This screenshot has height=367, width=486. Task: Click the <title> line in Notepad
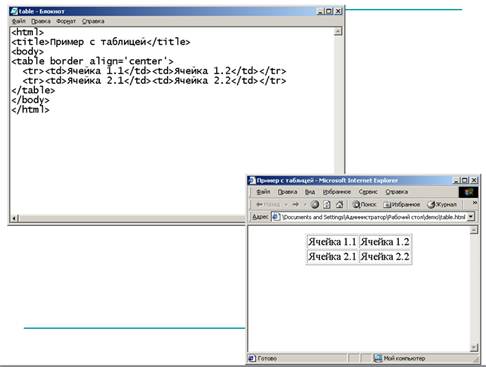pos(101,42)
